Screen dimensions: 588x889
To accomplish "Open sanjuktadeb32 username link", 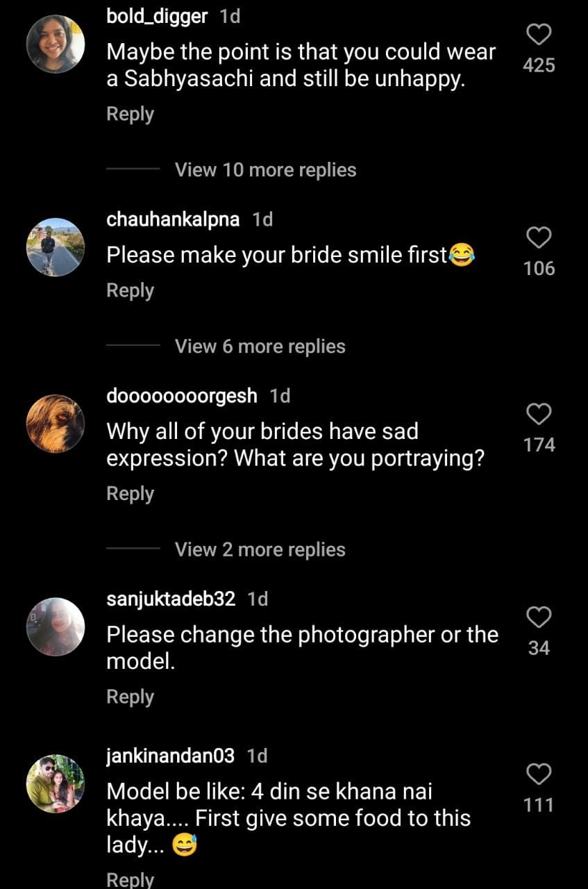I will click(x=171, y=599).
